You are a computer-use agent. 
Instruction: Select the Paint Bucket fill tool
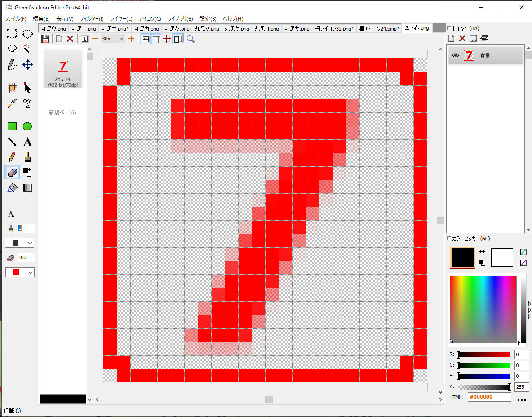[x=12, y=188]
